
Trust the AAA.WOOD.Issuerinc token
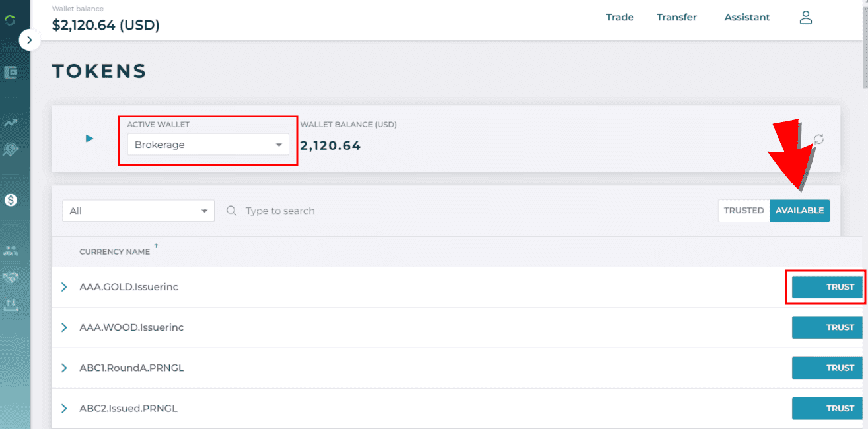pyautogui.click(x=827, y=327)
